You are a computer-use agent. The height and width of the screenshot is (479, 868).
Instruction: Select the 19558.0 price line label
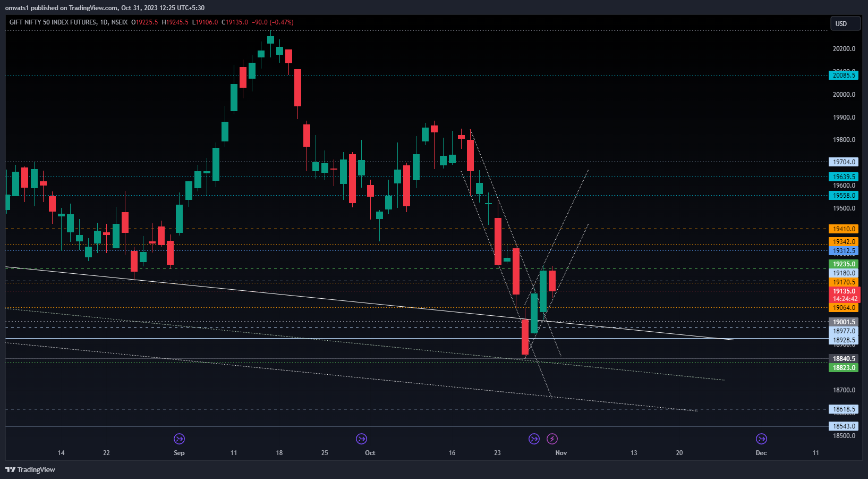(844, 196)
